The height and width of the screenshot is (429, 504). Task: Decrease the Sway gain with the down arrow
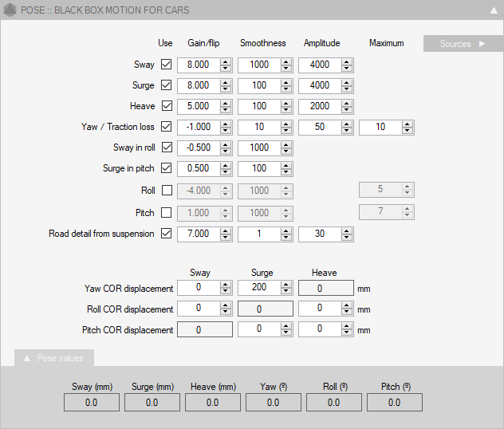pos(226,68)
